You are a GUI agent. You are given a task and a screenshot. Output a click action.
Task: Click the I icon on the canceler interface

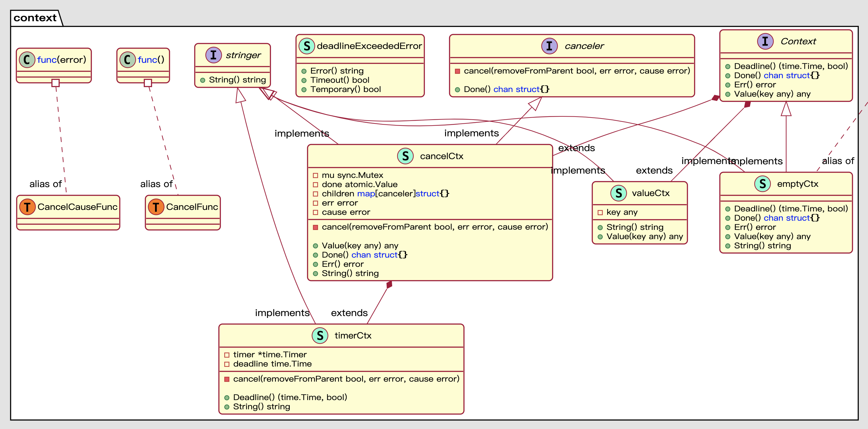coord(549,46)
